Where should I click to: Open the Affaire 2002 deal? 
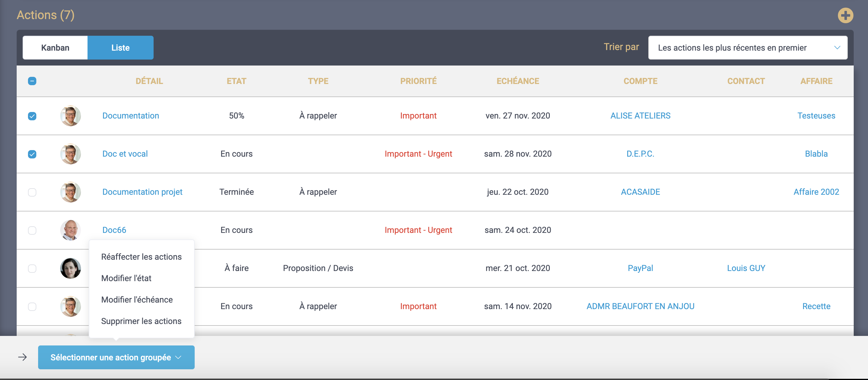tap(816, 192)
